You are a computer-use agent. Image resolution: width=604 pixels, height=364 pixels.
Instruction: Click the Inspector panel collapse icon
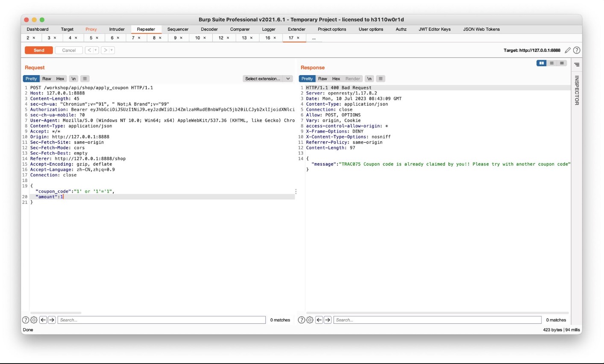click(577, 65)
